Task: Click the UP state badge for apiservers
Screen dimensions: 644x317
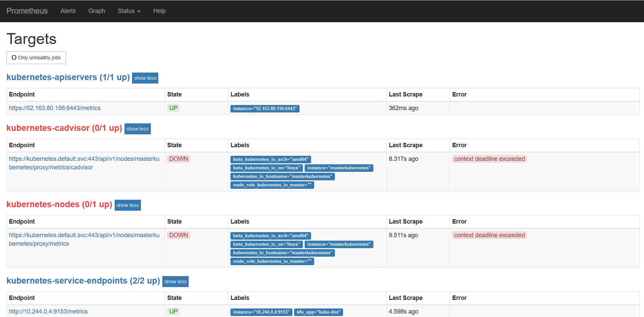Action: [174, 108]
